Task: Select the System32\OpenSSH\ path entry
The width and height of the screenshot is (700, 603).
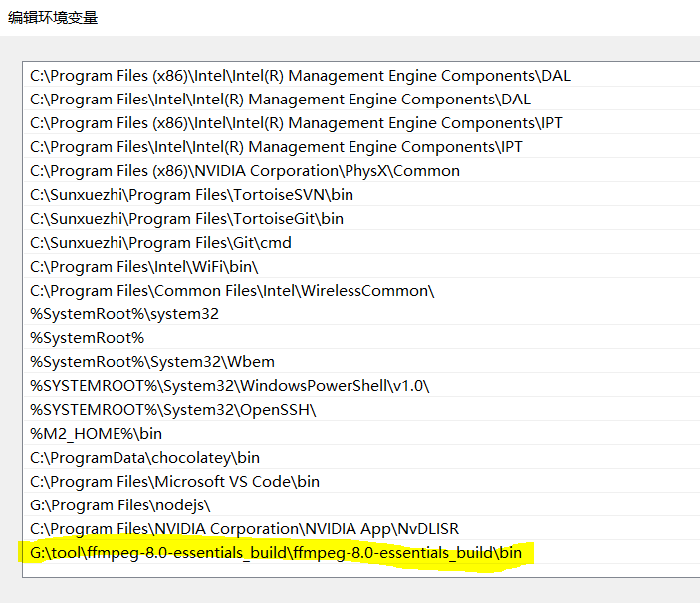Action: point(361,409)
